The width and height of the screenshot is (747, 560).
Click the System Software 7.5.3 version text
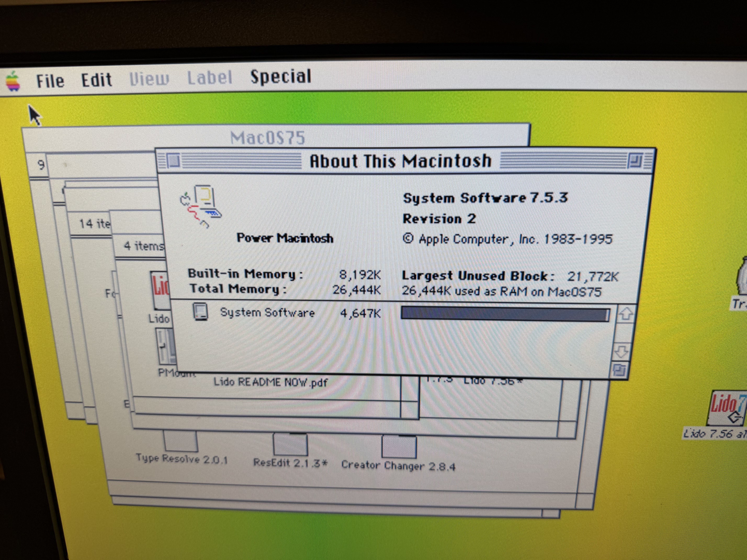(485, 198)
